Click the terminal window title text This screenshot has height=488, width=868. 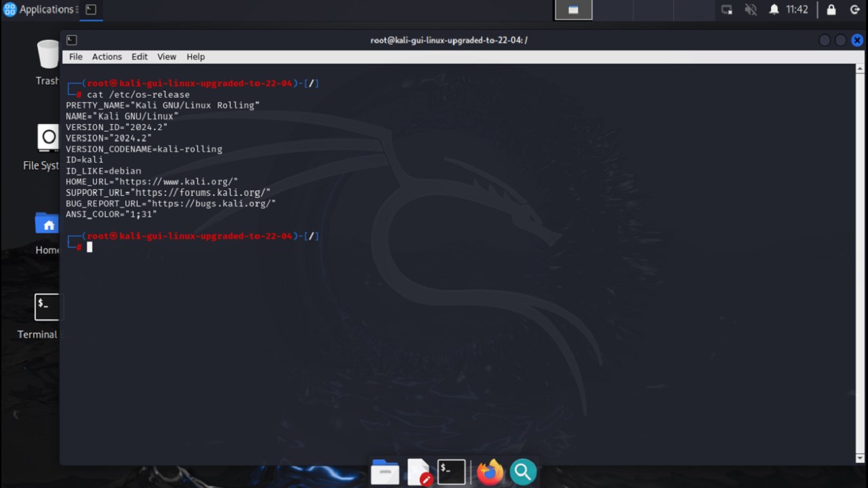click(449, 40)
